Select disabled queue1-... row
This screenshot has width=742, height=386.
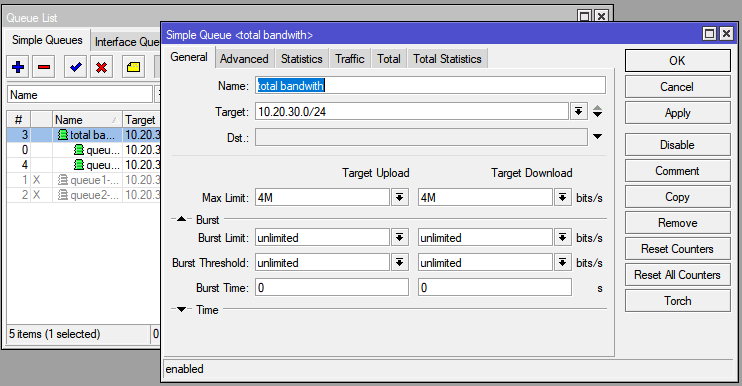84,180
